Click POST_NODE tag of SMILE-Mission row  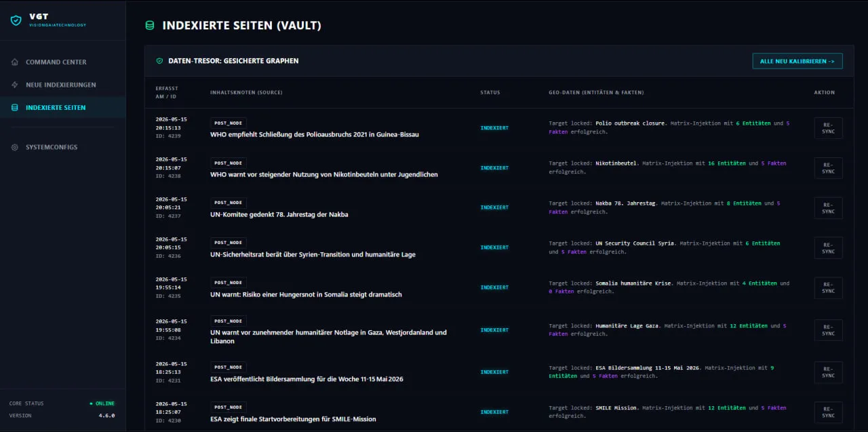229,407
